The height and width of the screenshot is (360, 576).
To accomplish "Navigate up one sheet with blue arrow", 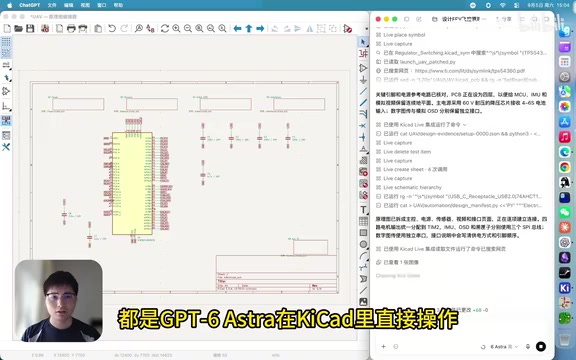I will coord(249,28).
